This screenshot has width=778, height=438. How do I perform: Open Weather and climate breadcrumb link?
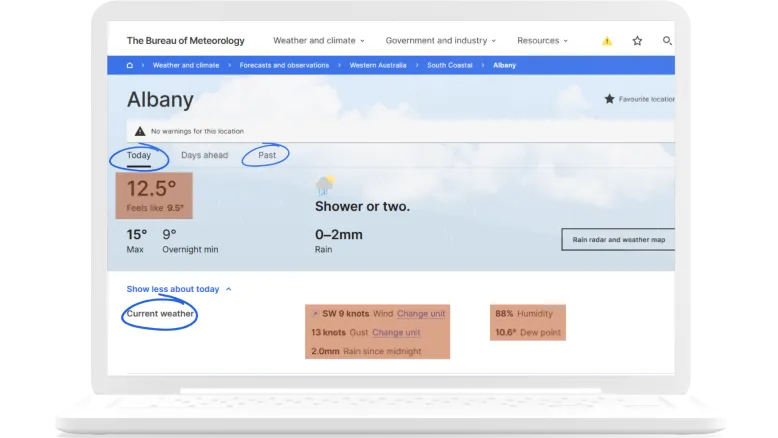[x=186, y=65]
